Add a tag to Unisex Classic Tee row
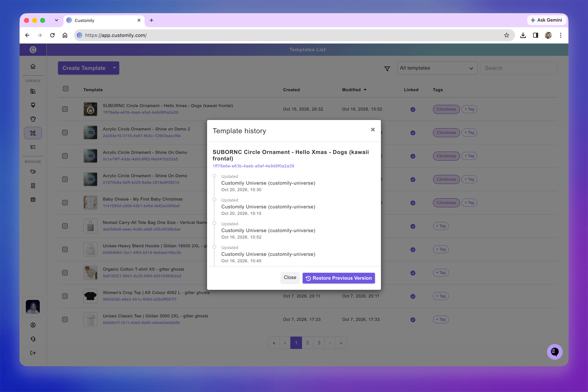Viewport: 588px width, 392px height. point(441,319)
